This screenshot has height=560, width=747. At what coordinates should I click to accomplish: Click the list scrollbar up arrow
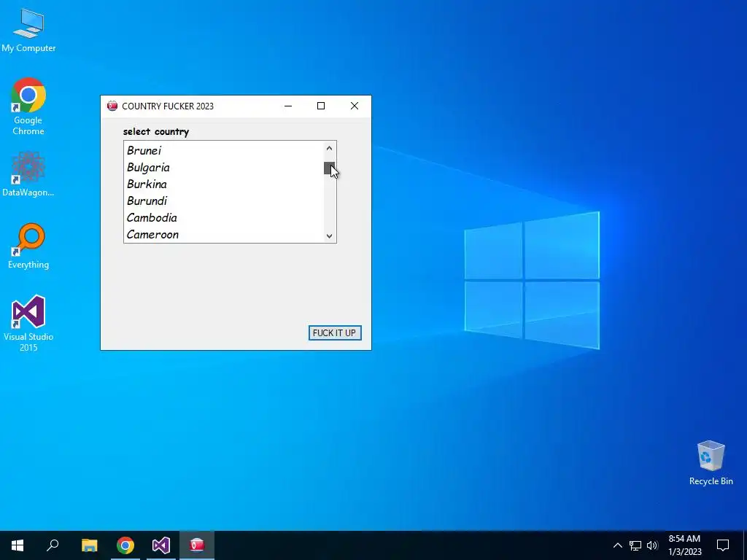[329, 148]
